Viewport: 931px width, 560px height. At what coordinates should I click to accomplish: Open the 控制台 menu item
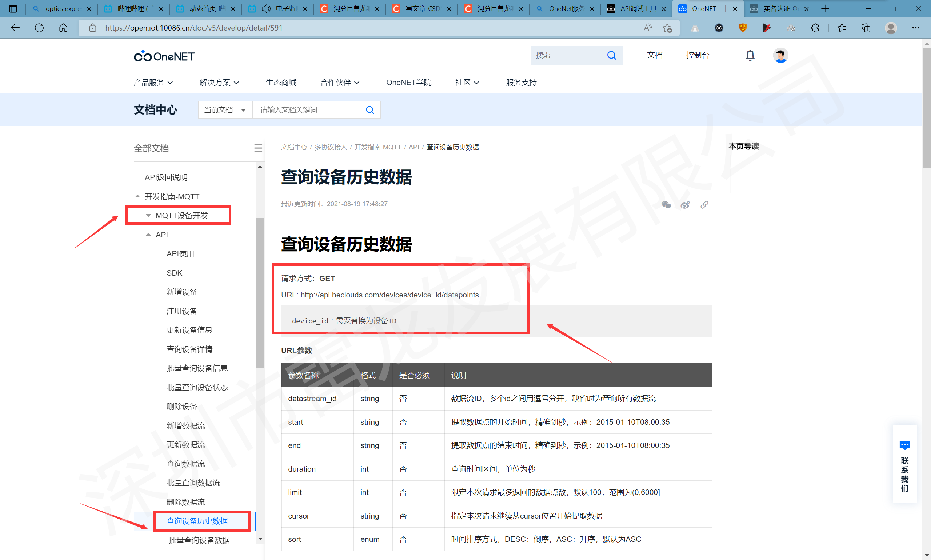pos(698,55)
